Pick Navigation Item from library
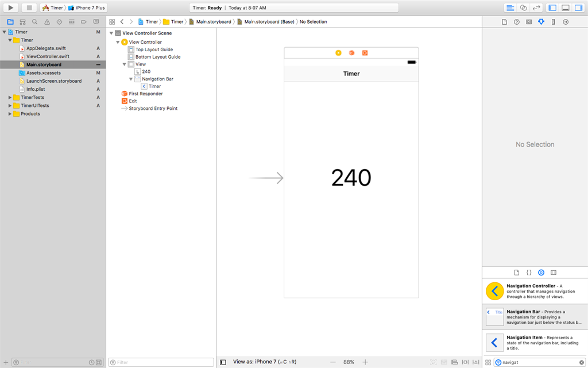588x368 pixels. 535,343
